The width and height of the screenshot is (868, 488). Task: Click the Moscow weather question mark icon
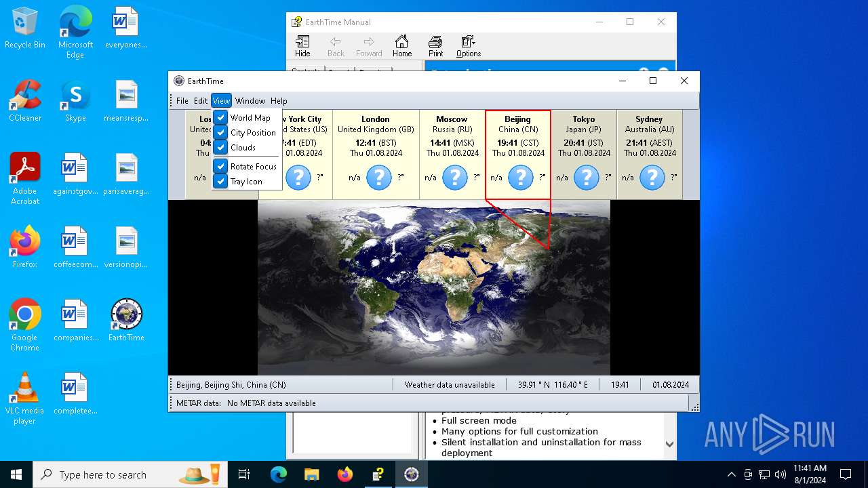point(455,178)
